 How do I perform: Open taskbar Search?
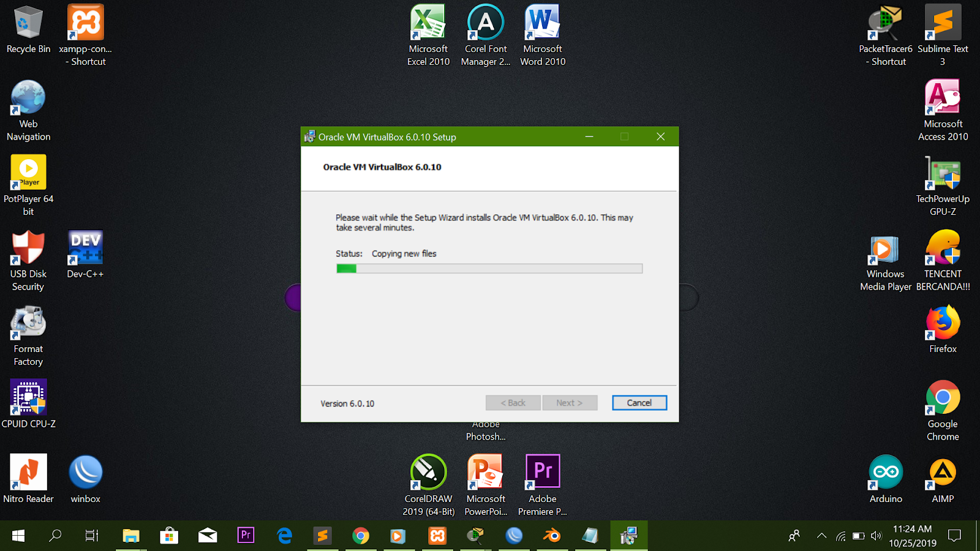click(x=55, y=536)
